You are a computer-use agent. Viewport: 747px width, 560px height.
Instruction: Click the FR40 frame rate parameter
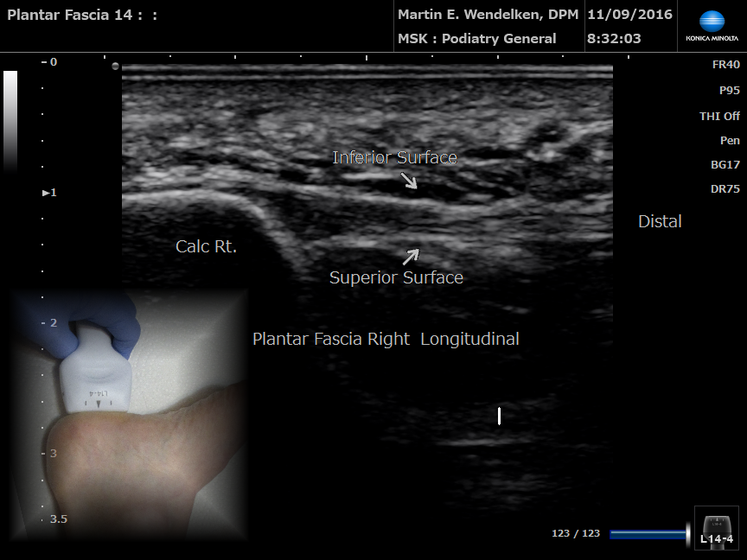click(x=725, y=65)
